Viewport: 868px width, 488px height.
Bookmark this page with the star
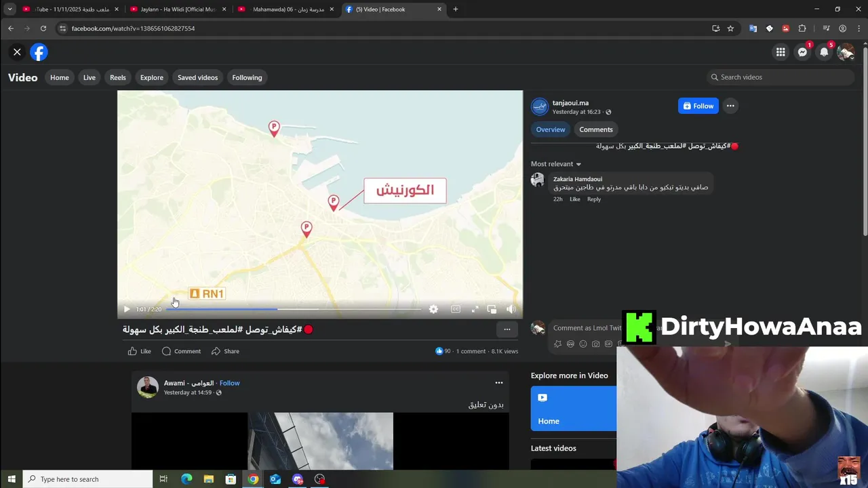730,28
